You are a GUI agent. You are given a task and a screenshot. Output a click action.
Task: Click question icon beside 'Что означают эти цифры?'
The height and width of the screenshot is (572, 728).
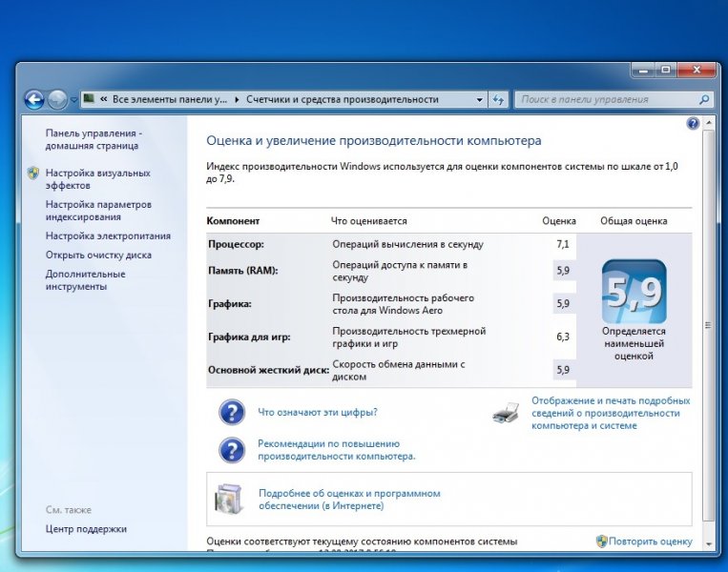pyautogui.click(x=232, y=413)
